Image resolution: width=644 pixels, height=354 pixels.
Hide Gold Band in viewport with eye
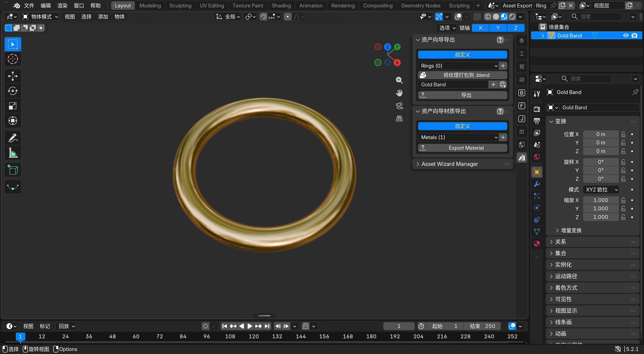coord(626,36)
